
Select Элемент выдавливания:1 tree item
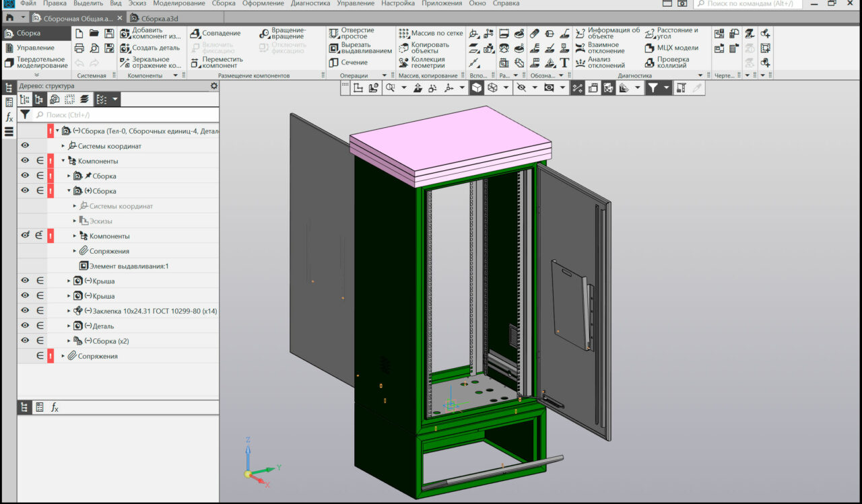coord(124,266)
